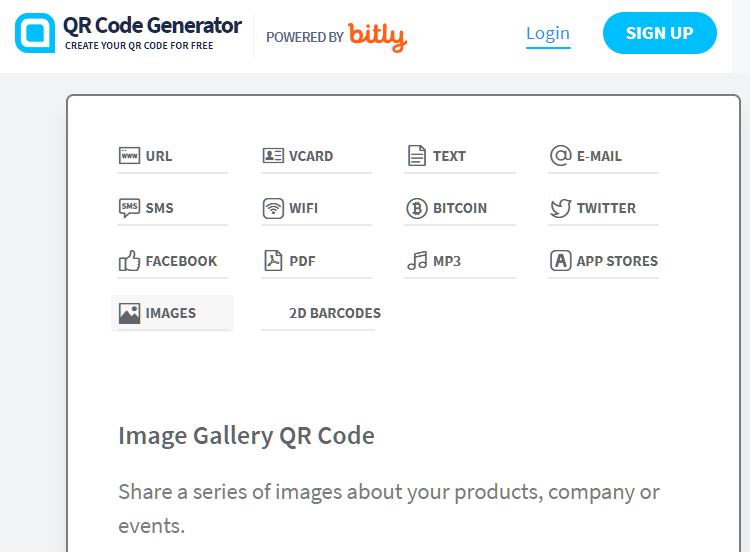Click the APP STORES icon

(561, 261)
